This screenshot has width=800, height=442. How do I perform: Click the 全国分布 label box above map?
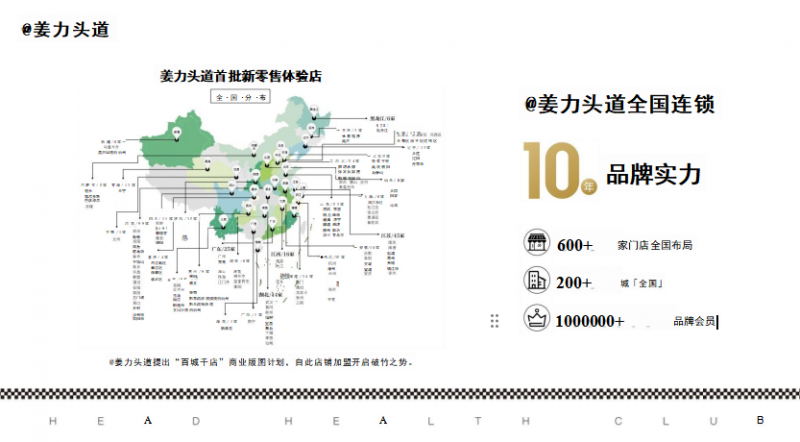pos(240,97)
